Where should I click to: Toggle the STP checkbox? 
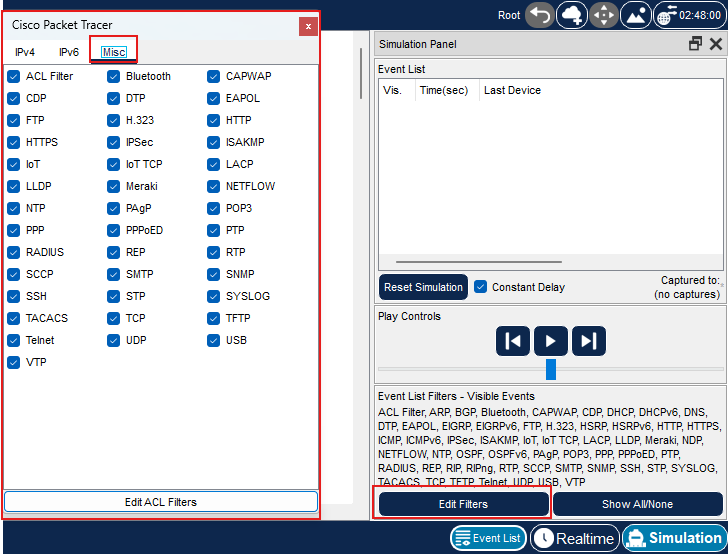[113, 296]
